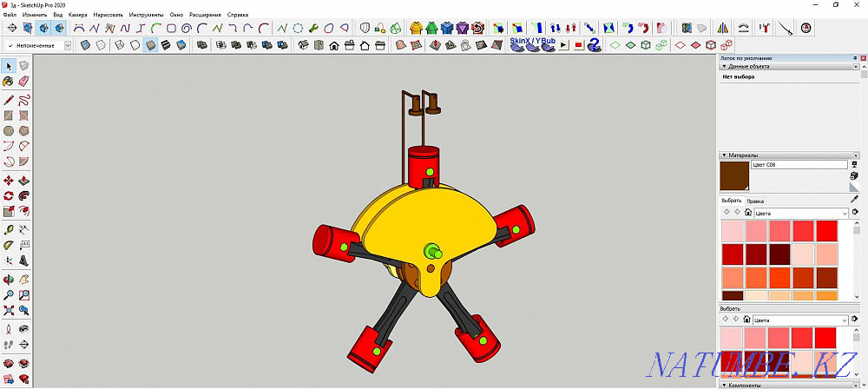Switch to Hidden Line style

[135, 45]
